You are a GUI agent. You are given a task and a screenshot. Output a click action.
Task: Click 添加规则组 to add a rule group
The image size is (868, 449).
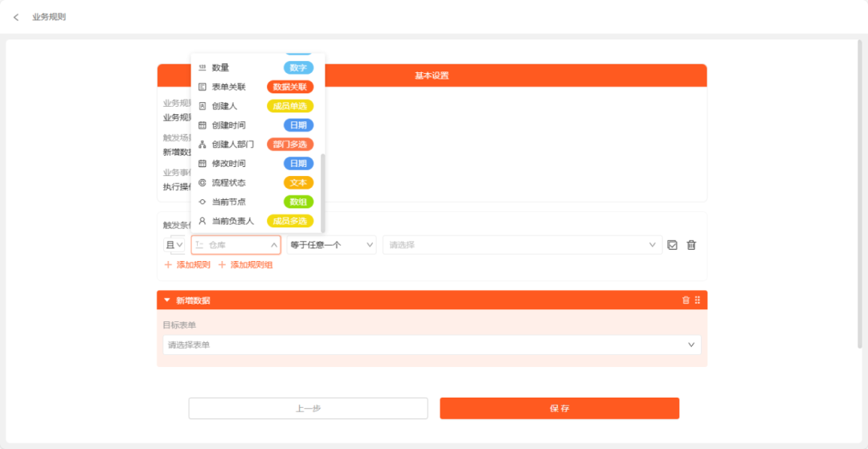245,265
